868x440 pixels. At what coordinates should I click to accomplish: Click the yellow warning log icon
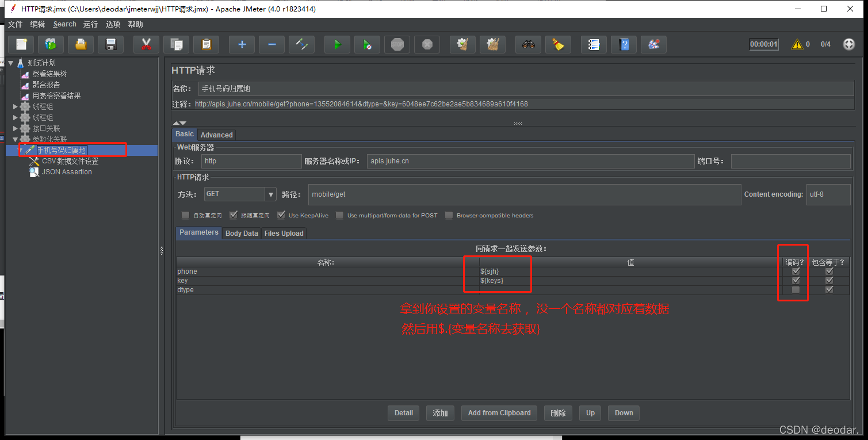point(797,44)
